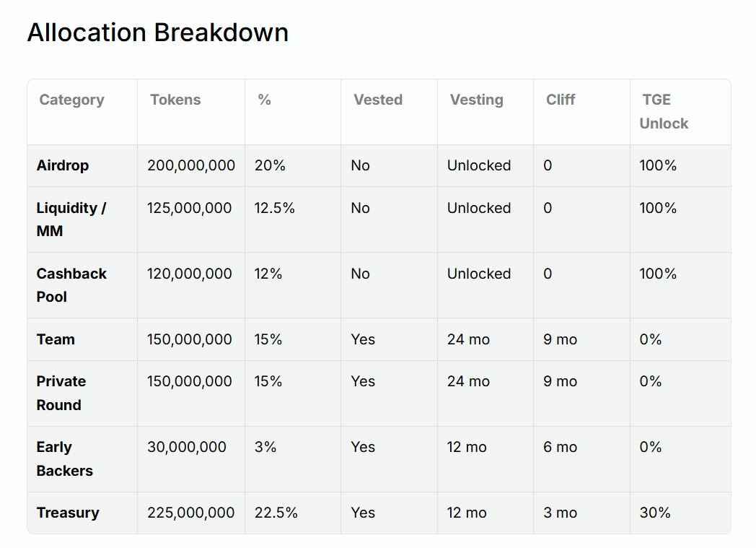Viewport: 756px width, 548px height.
Task: Click the Tokens column header
Action: pos(175,100)
